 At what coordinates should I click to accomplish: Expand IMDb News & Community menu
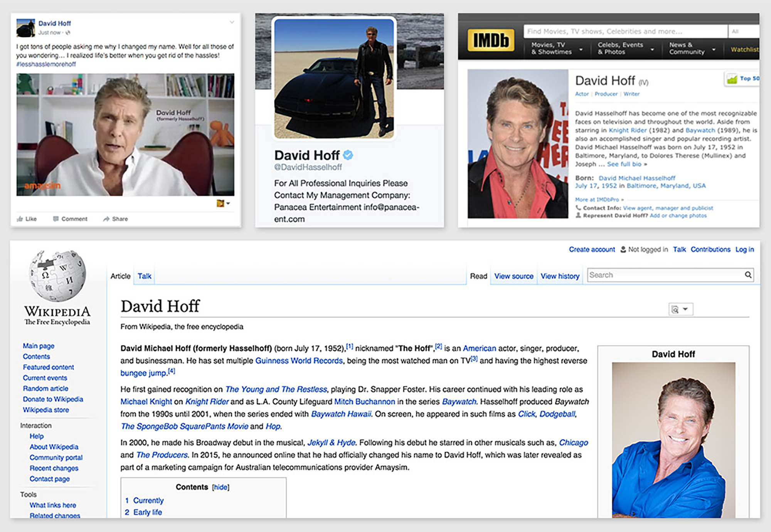point(692,49)
